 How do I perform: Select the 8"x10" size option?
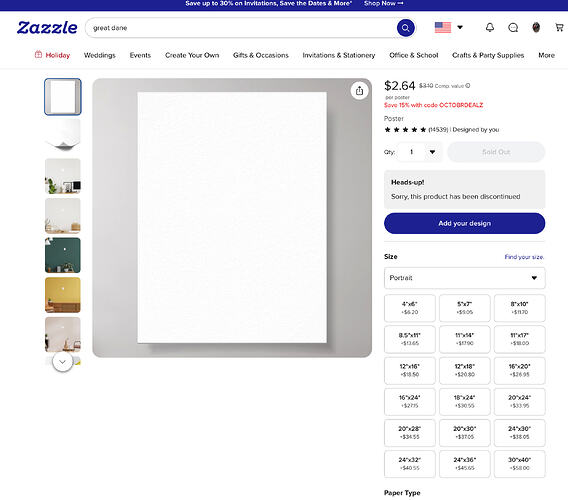tap(519, 308)
